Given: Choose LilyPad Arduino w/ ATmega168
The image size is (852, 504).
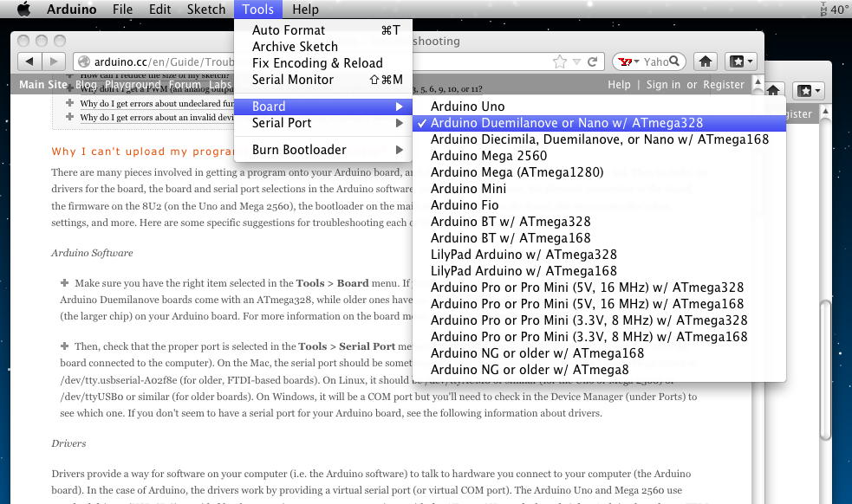Looking at the screenshot, I should [599, 270].
